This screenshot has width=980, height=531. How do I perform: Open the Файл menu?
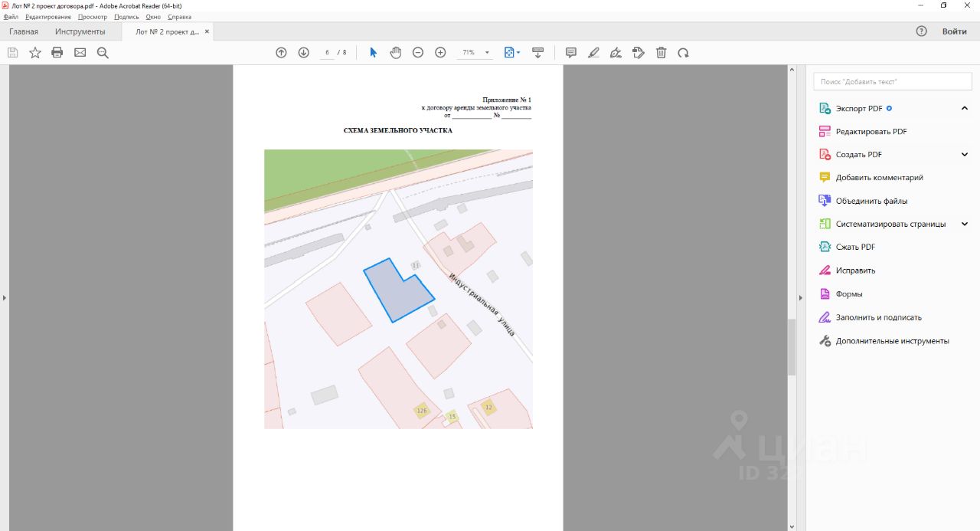(11, 17)
